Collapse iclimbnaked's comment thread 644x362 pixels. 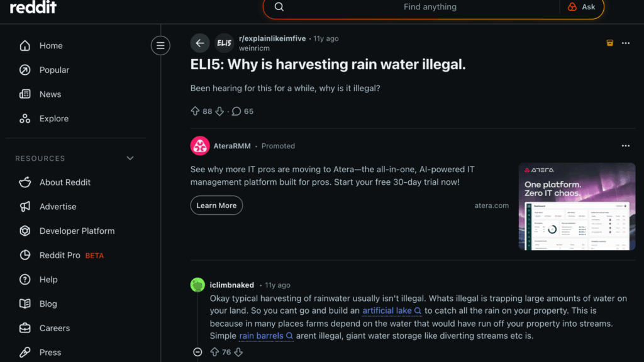click(197, 352)
